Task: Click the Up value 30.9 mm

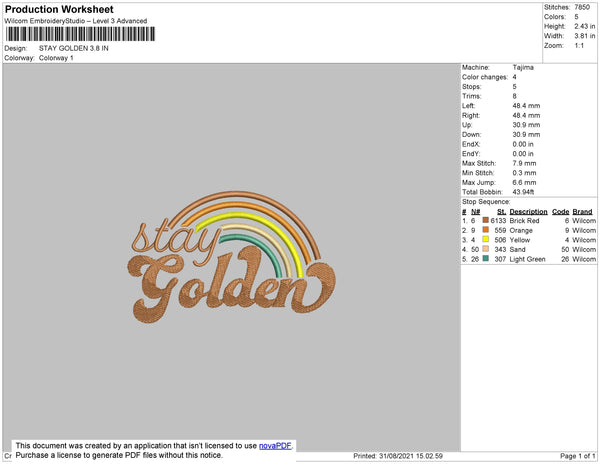Action: [x=526, y=125]
